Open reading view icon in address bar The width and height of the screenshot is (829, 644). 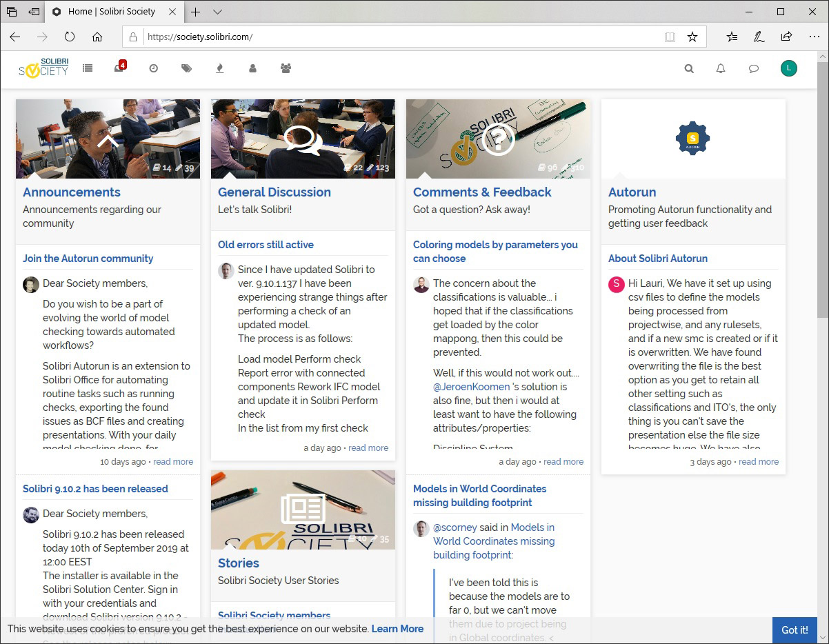point(670,37)
